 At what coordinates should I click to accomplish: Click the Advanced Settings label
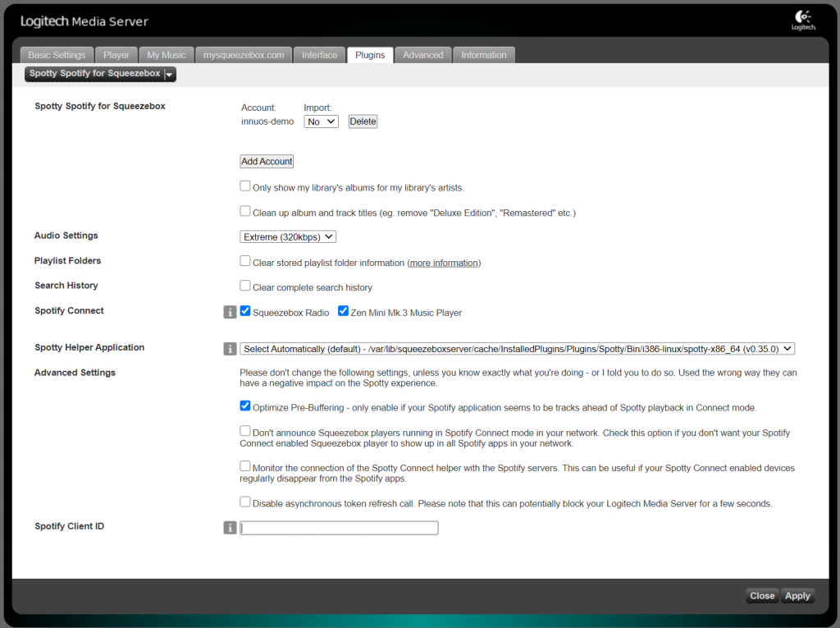(75, 373)
